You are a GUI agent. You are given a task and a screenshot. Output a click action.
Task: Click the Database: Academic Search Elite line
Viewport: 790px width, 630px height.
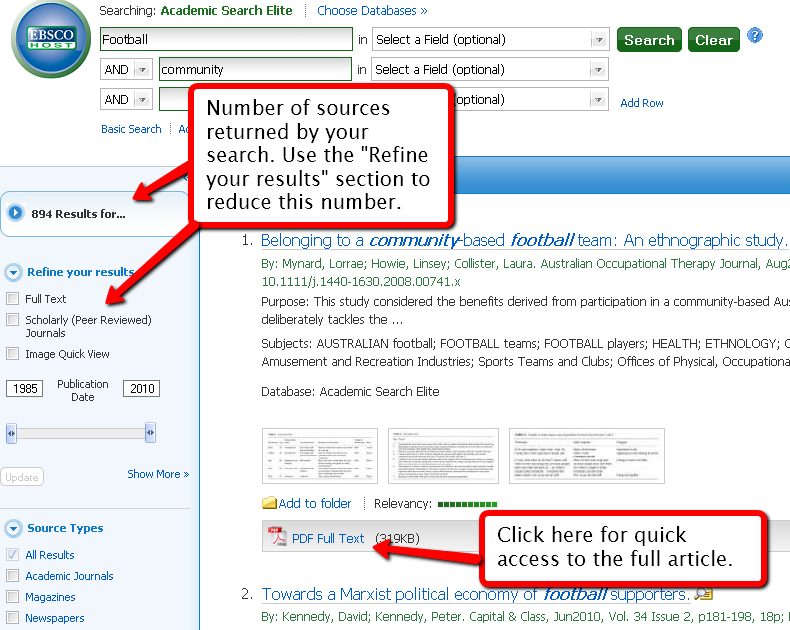point(350,392)
